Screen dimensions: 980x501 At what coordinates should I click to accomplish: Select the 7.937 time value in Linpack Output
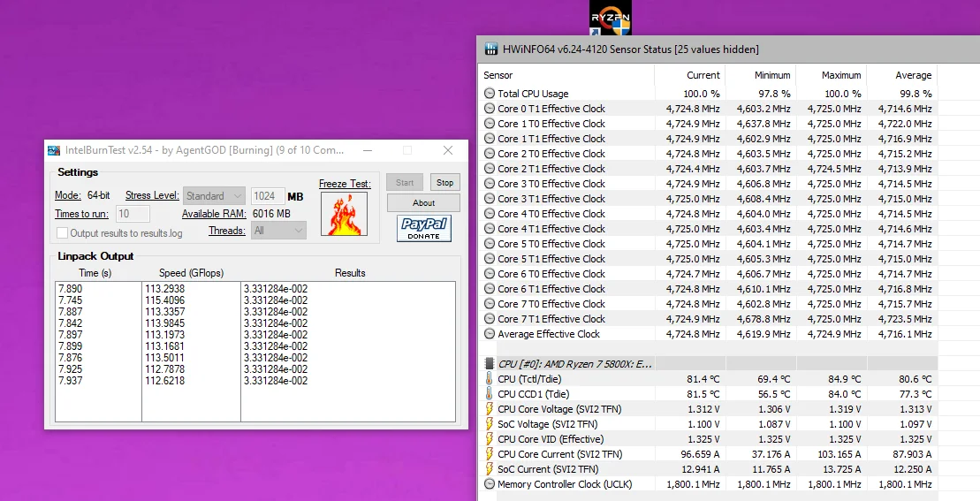click(x=70, y=381)
